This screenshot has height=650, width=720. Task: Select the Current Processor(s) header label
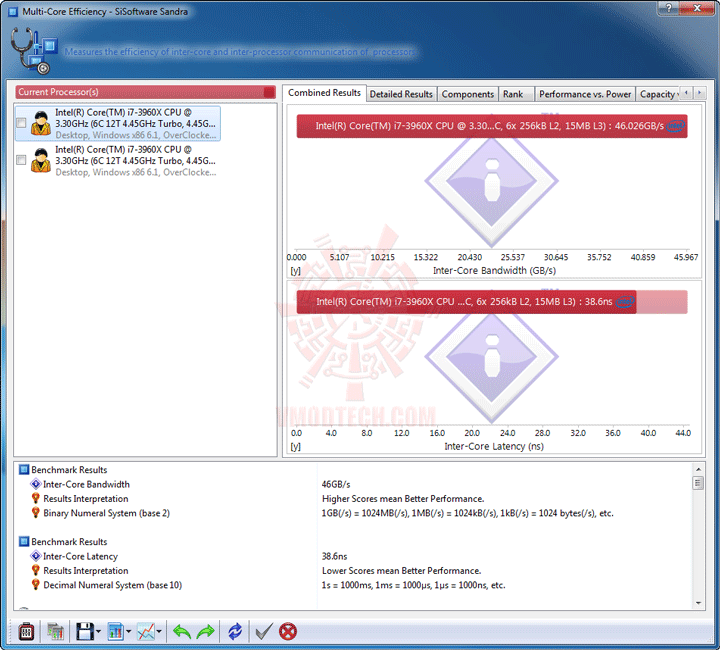[58, 92]
